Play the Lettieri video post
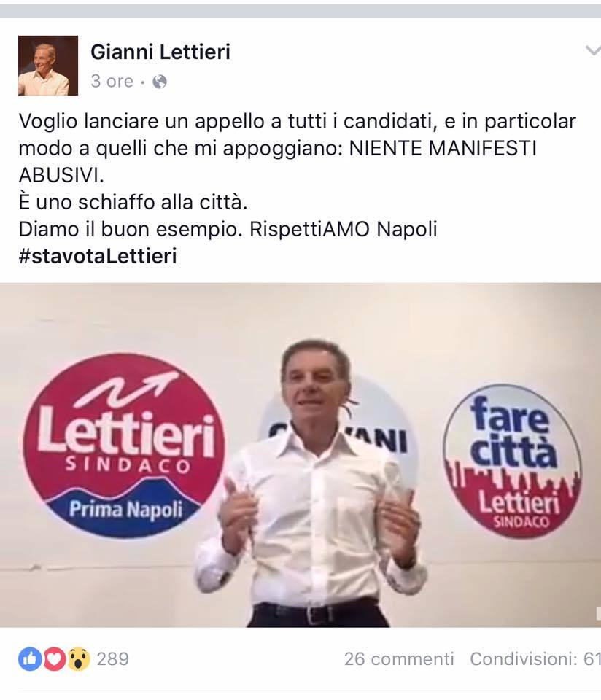 coord(300,455)
